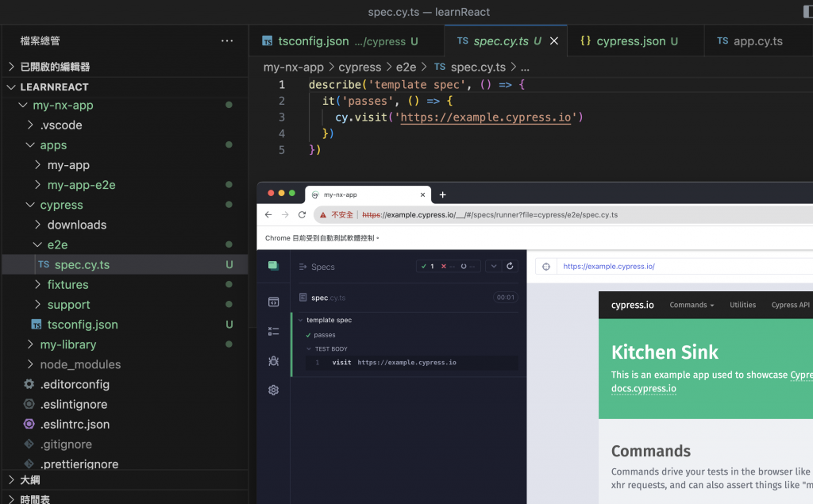The width and height of the screenshot is (813, 504).
Task: Open the example.cypress.io URL in code
Action: point(485,117)
